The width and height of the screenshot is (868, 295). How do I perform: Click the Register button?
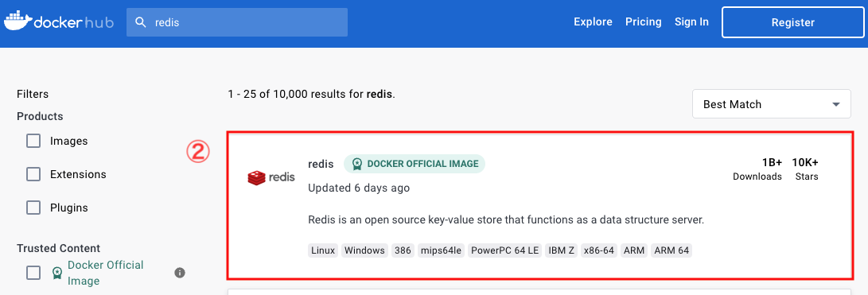(792, 23)
